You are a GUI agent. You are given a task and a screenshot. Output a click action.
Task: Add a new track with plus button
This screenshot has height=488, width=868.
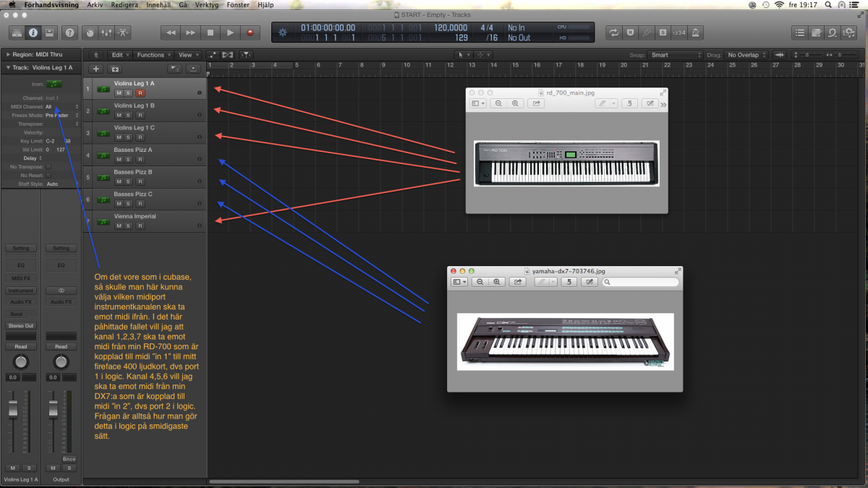point(96,69)
